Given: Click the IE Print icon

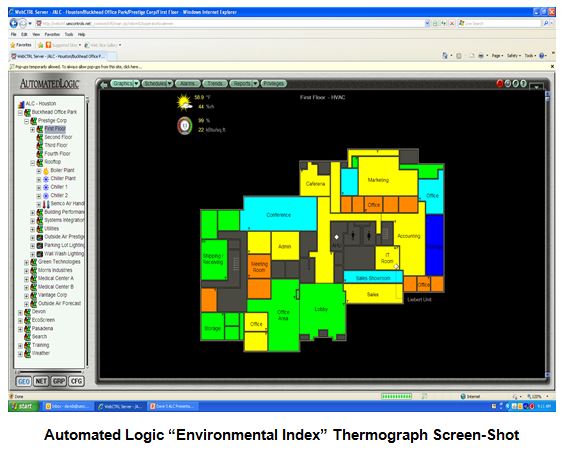Looking at the screenshot, I should (481, 56).
